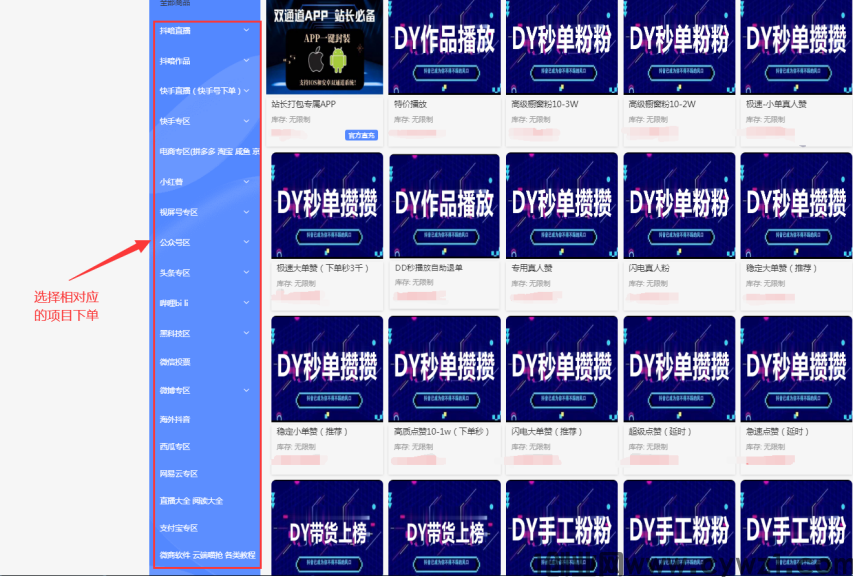This screenshot has height=577, width=853.
Task: Expand the 抖音直播 category chevron
Action: click(246, 30)
